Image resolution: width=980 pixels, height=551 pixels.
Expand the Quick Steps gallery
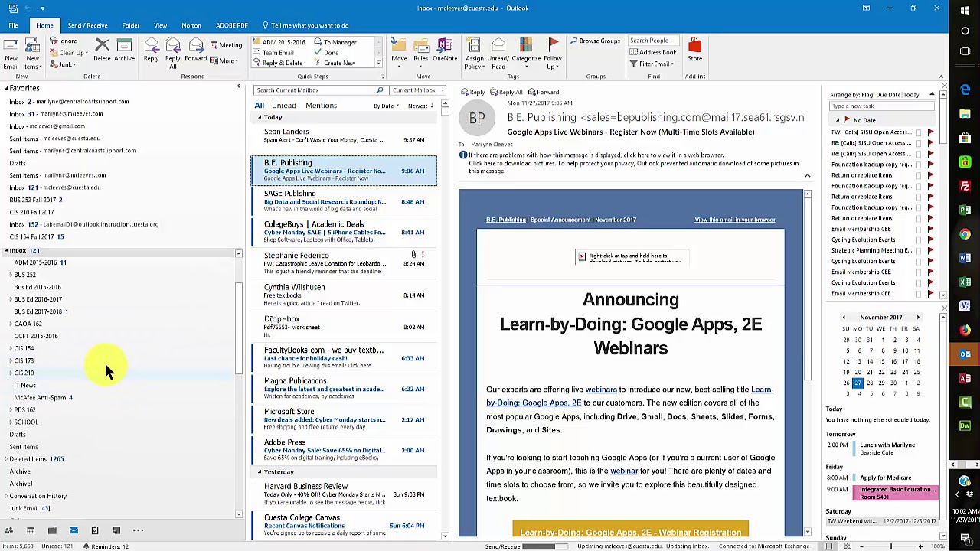pos(378,64)
